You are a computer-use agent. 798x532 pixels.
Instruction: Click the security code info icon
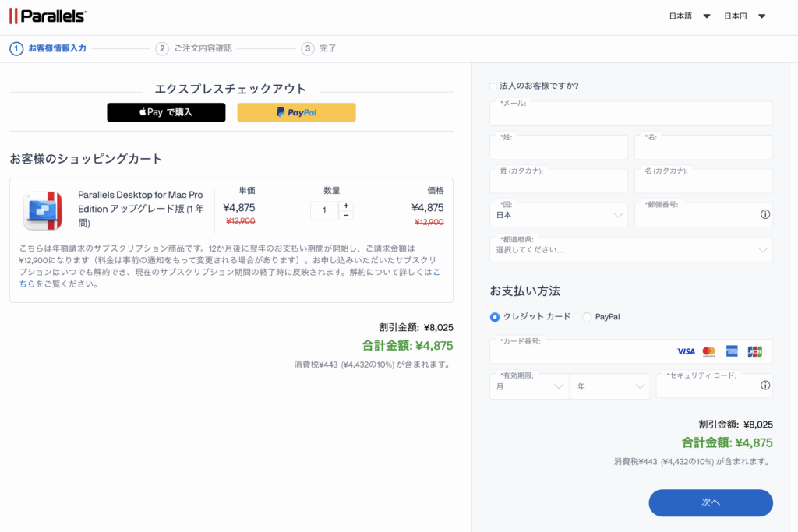coord(764,386)
